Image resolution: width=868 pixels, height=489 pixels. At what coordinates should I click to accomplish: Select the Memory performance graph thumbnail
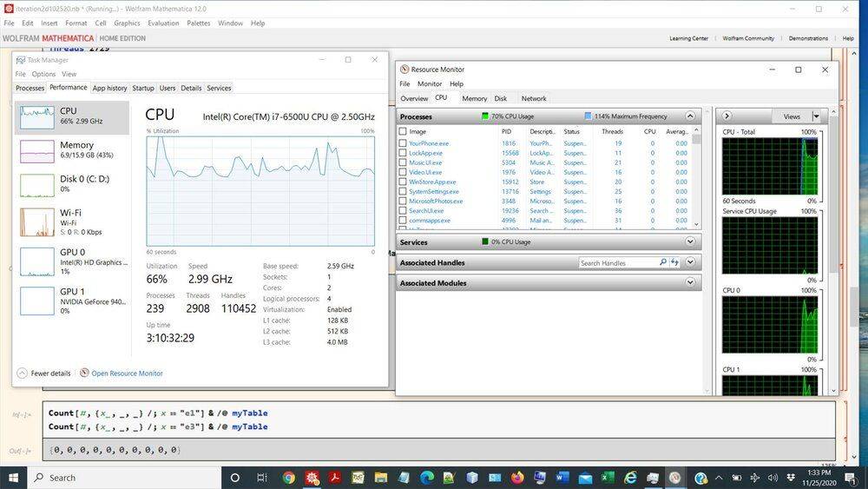[x=37, y=150]
